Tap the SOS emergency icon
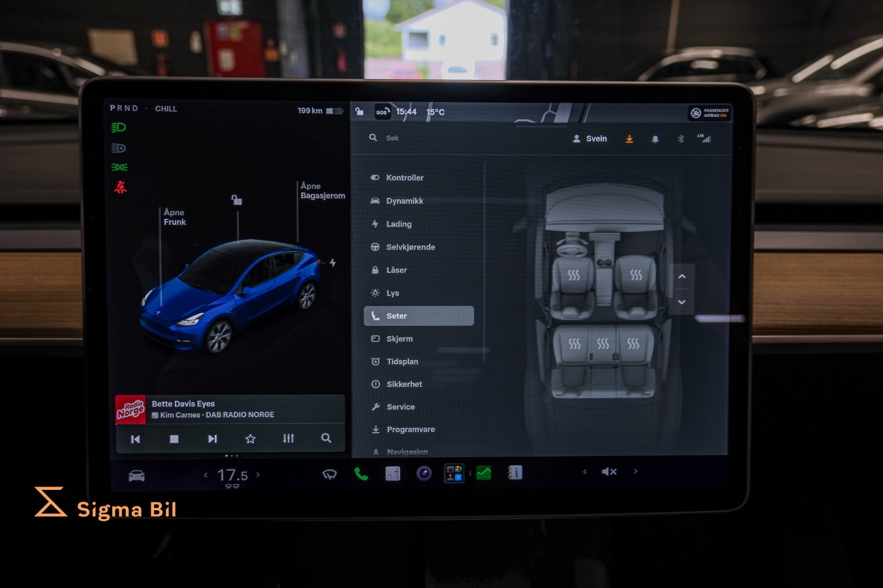 pyautogui.click(x=382, y=112)
